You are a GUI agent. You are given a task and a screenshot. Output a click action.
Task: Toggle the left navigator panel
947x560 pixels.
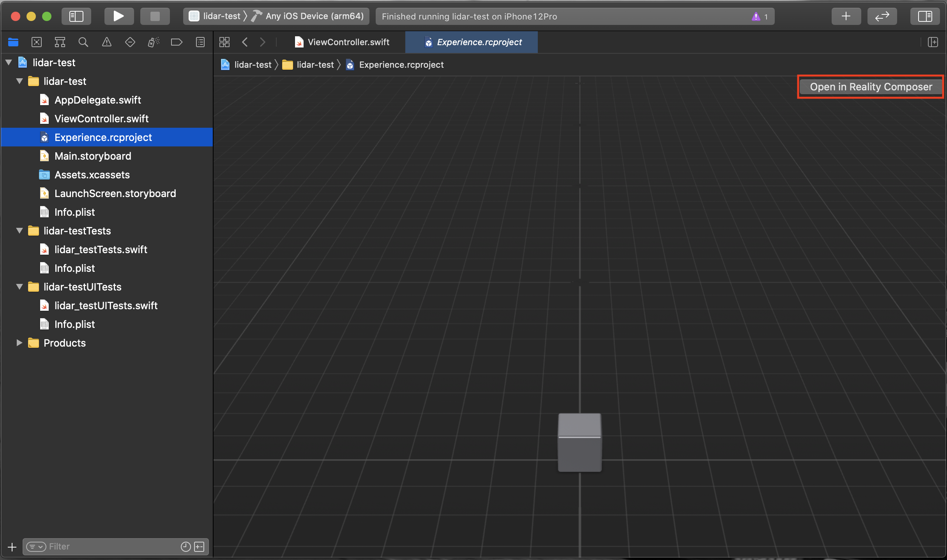coord(76,16)
